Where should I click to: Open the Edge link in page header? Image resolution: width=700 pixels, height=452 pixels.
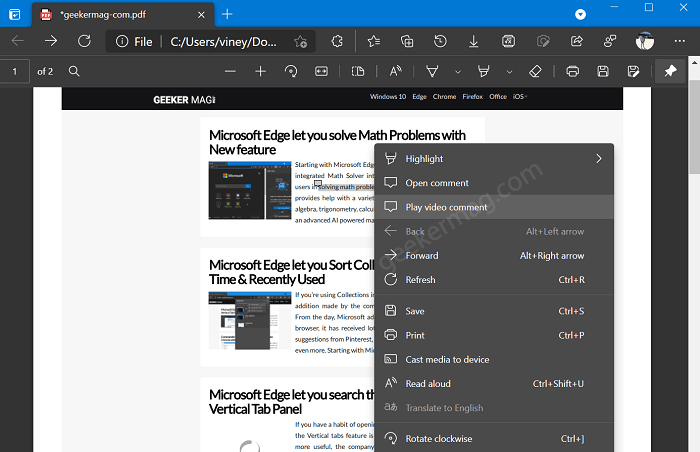(x=419, y=96)
